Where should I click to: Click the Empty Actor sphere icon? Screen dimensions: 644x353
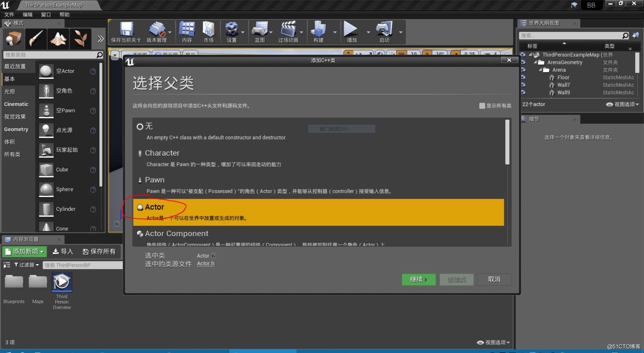tap(46, 71)
